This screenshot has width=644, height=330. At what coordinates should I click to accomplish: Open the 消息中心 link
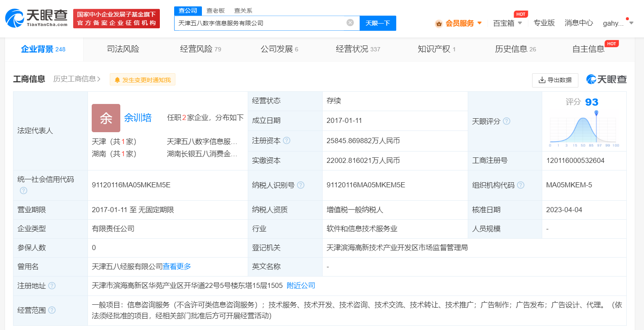coord(579,23)
